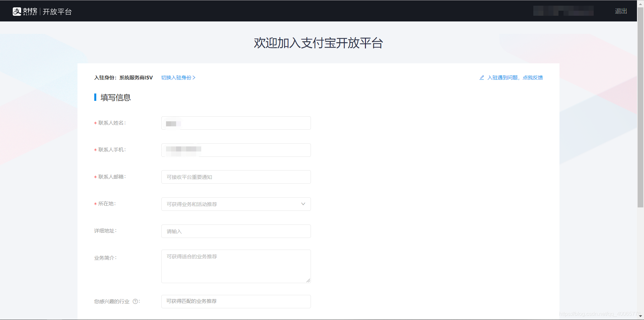644x320 pixels.
Task: Click 退出 to log out
Action: (621, 11)
